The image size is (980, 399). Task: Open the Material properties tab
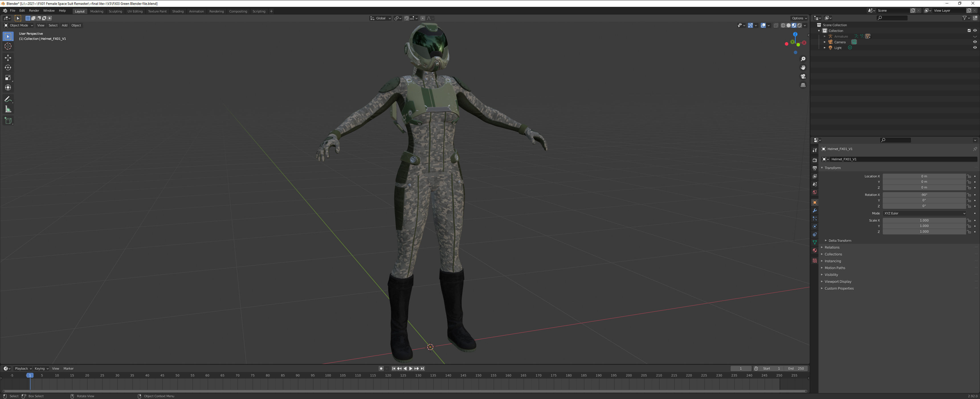pyautogui.click(x=814, y=250)
